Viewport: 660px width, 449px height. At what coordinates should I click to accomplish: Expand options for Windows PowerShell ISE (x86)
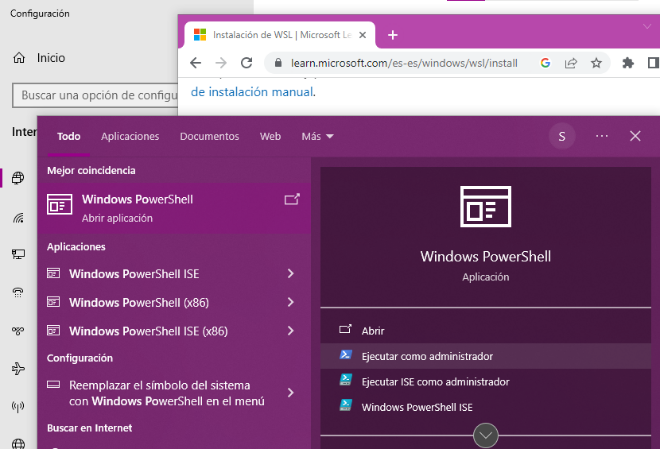click(x=290, y=331)
